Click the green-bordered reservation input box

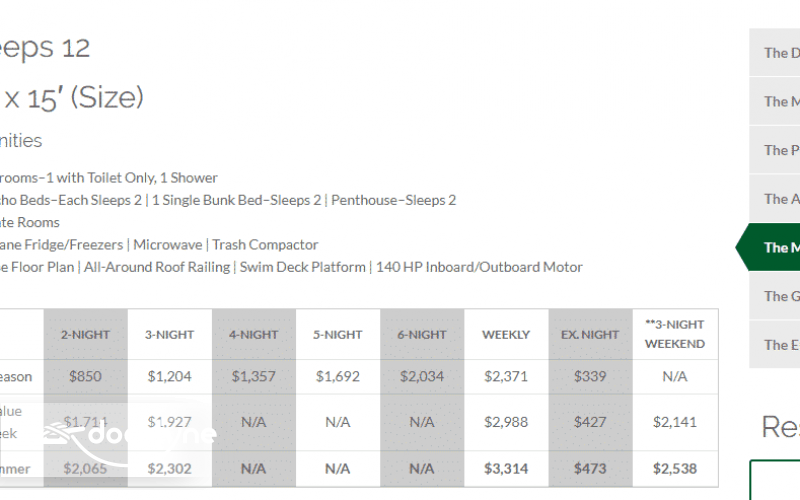pyautogui.click(x=777, y=479)
